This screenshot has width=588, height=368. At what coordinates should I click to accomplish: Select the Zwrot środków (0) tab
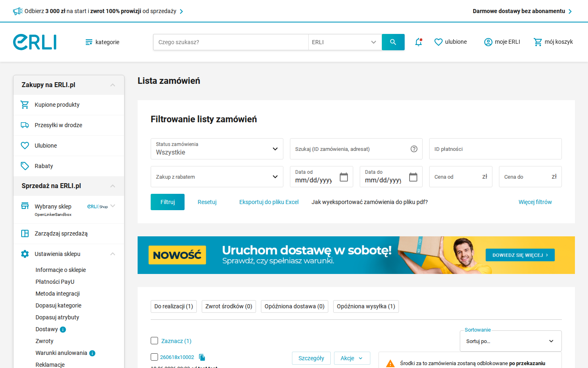[229, 306]
